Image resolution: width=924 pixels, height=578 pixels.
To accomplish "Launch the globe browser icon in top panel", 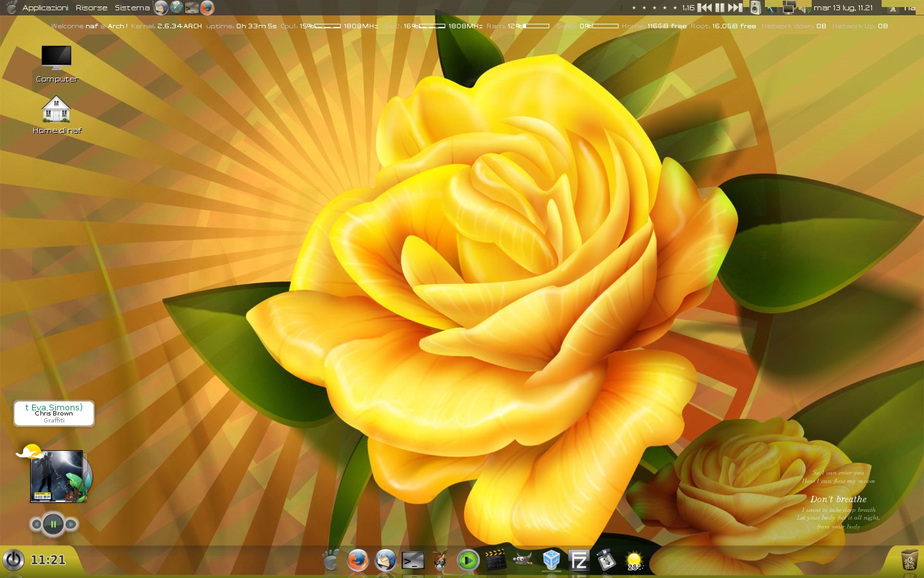I will [x=176, y=8].
